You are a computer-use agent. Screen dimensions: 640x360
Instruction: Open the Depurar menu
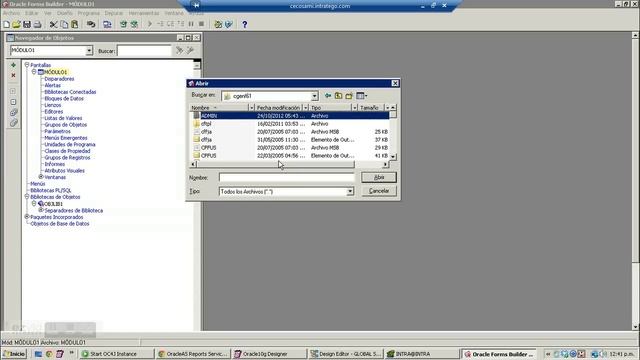pyautogui.click(x=113, y=13)
